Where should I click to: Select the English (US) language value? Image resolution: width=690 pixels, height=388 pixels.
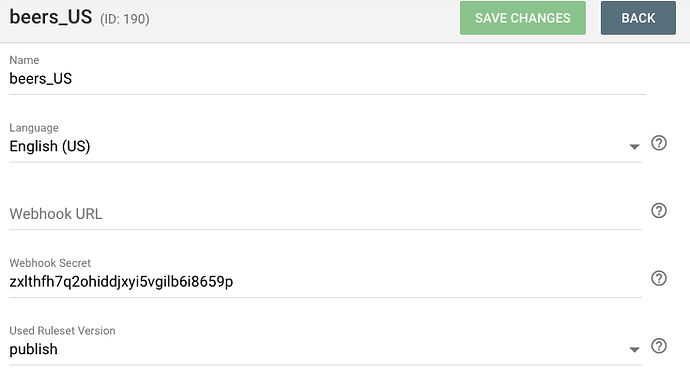(x=50, y=146)
